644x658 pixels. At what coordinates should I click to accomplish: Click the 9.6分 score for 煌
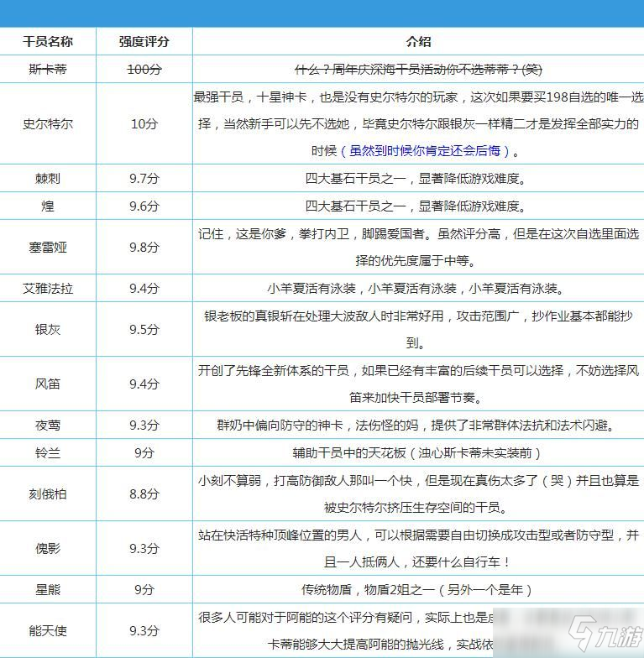tap(144, 206)
